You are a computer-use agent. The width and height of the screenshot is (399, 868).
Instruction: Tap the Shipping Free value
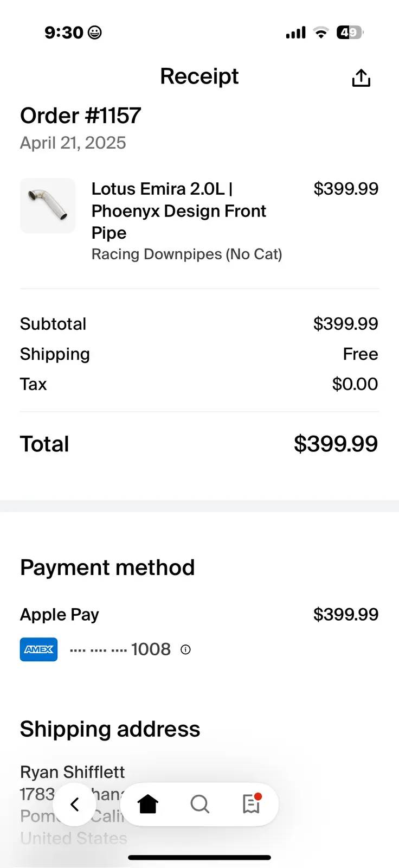point(360,354)
